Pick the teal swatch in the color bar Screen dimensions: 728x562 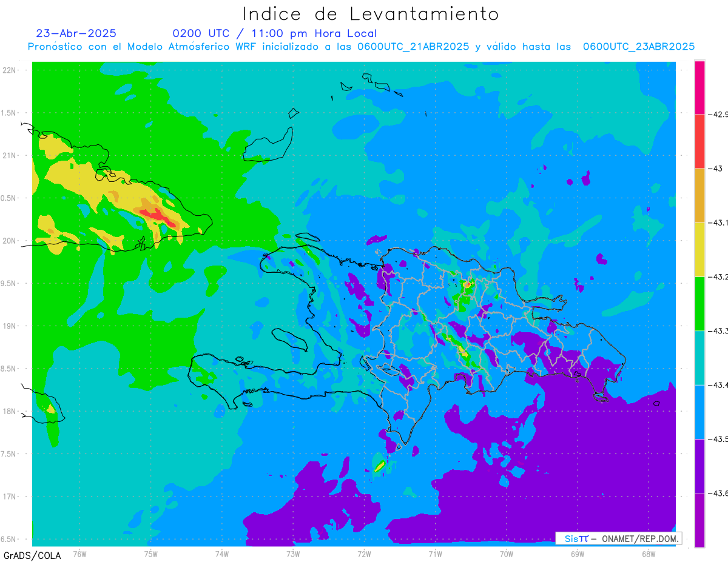pyautogui.click(x=699, y=357)
